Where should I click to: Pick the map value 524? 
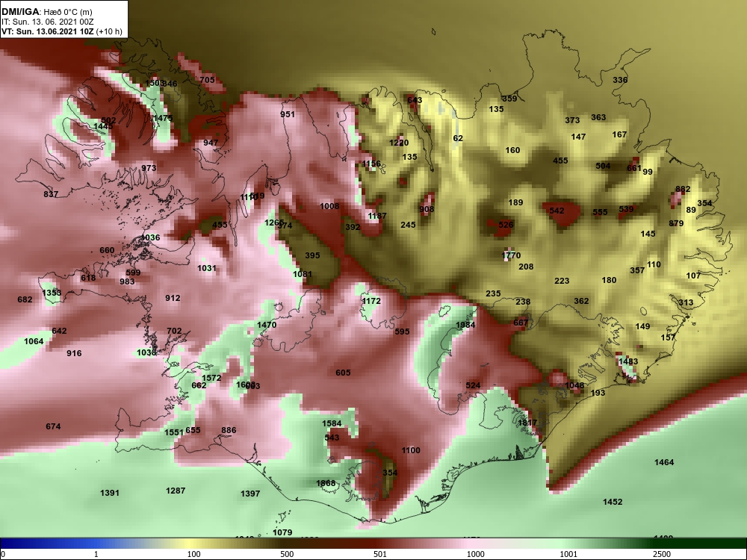(x=473, y=386)
